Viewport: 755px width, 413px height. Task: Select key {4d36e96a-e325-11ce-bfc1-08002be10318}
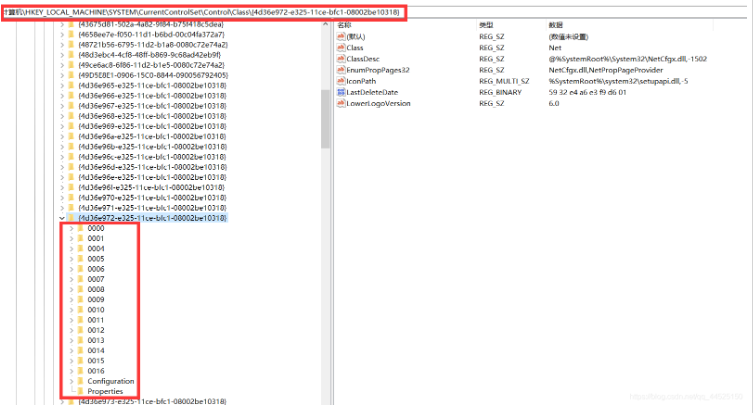(152, 136)
